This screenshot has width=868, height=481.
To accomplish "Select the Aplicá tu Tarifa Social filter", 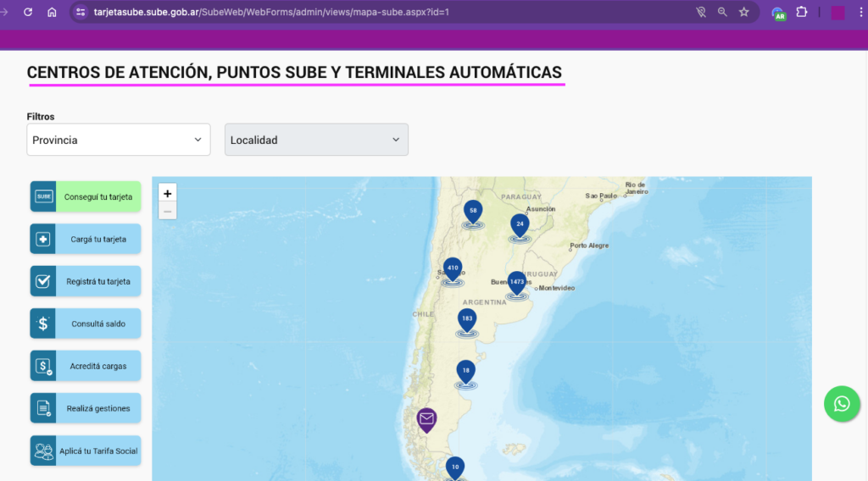I will click(x=86, y=451).
